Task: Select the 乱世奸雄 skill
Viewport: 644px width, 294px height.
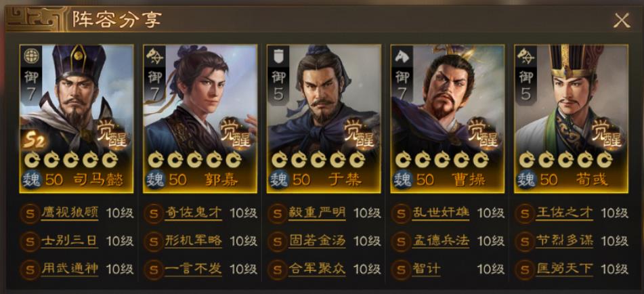Action: point(441,213)
